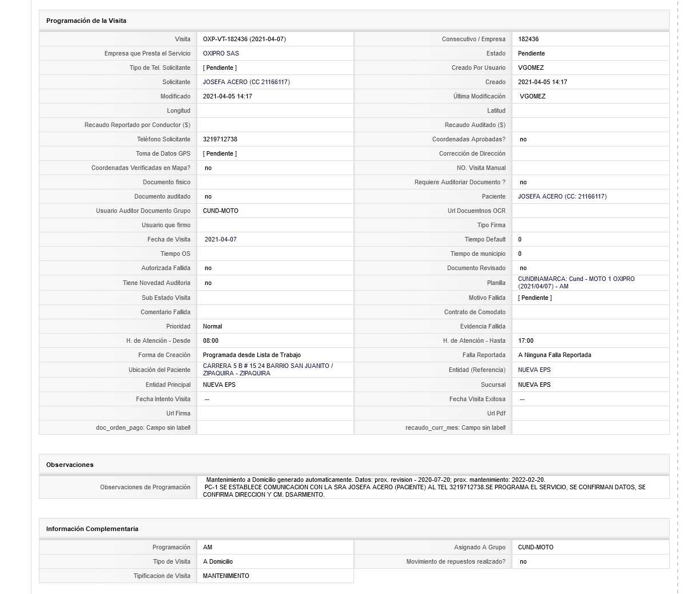Click the Documento Revisado value no
The width and height of the screenshot is (700, 594).
tap(523, 268)
